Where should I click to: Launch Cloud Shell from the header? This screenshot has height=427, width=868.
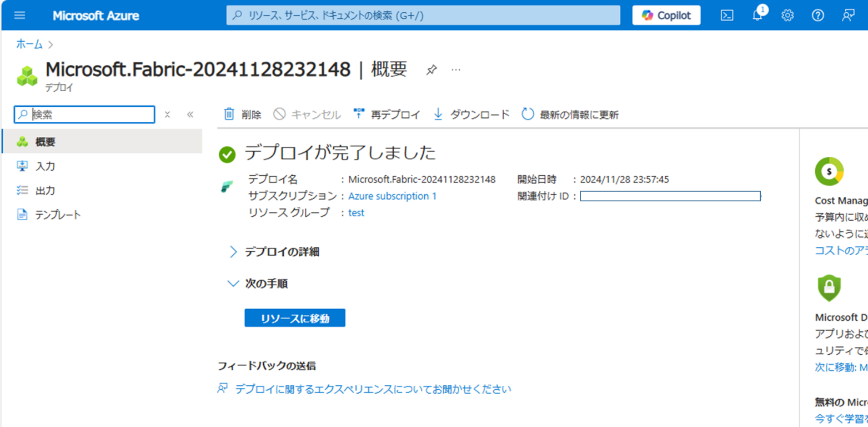[x=727, y=16]
